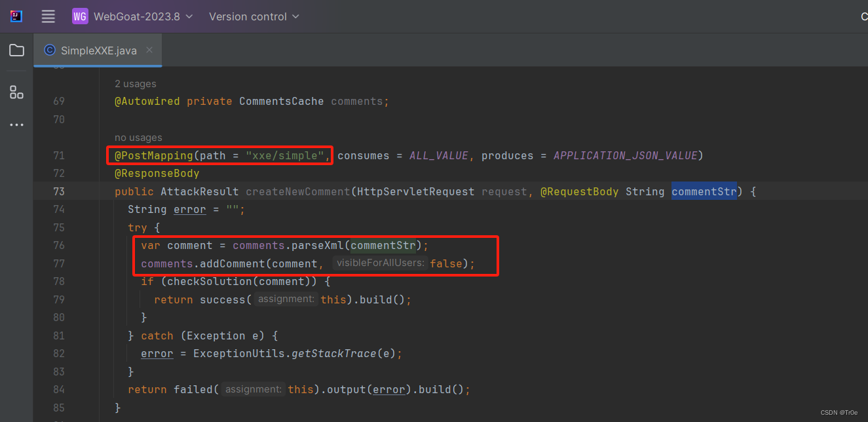This screenshot has width=868, height=422.
Task: Click 'catch (Exception e)' on line 81
Action: 203,336
